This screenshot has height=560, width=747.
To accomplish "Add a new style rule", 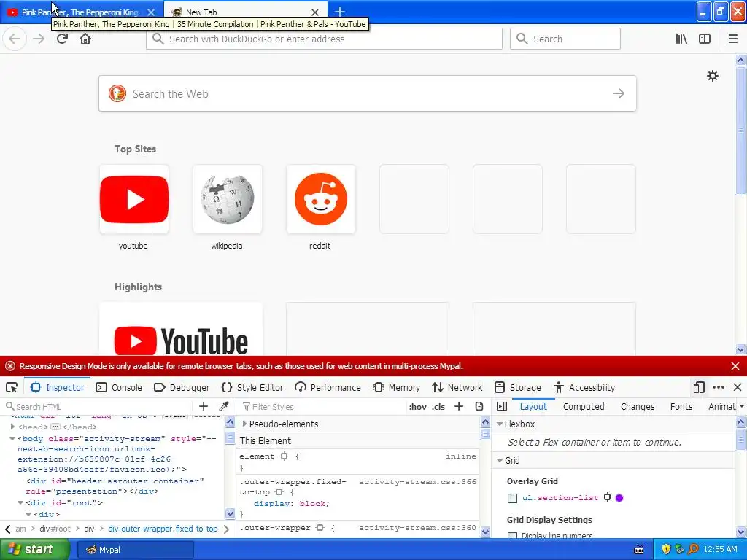I will coord(459,406).
